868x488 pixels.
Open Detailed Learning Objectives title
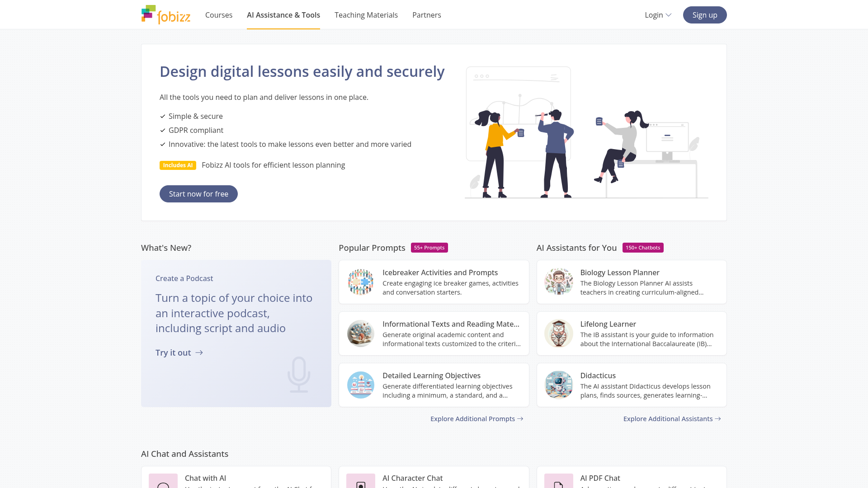[431, 375]
